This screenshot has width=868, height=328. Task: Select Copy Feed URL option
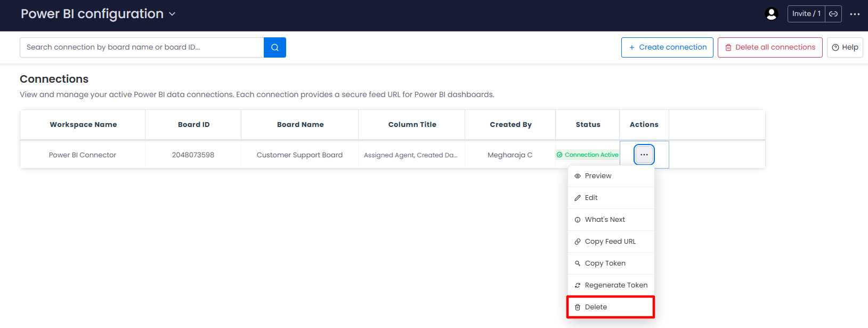tap(611, 242)
